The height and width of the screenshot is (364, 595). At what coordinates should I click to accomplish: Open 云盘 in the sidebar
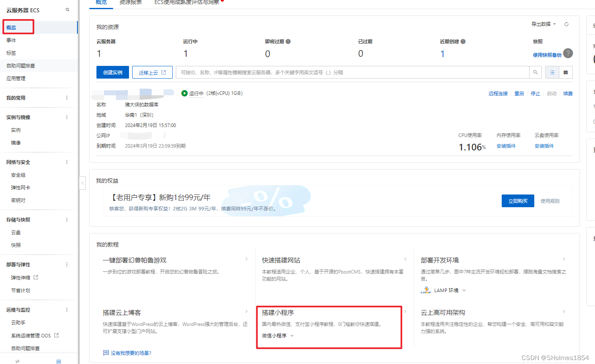(16, 232)
